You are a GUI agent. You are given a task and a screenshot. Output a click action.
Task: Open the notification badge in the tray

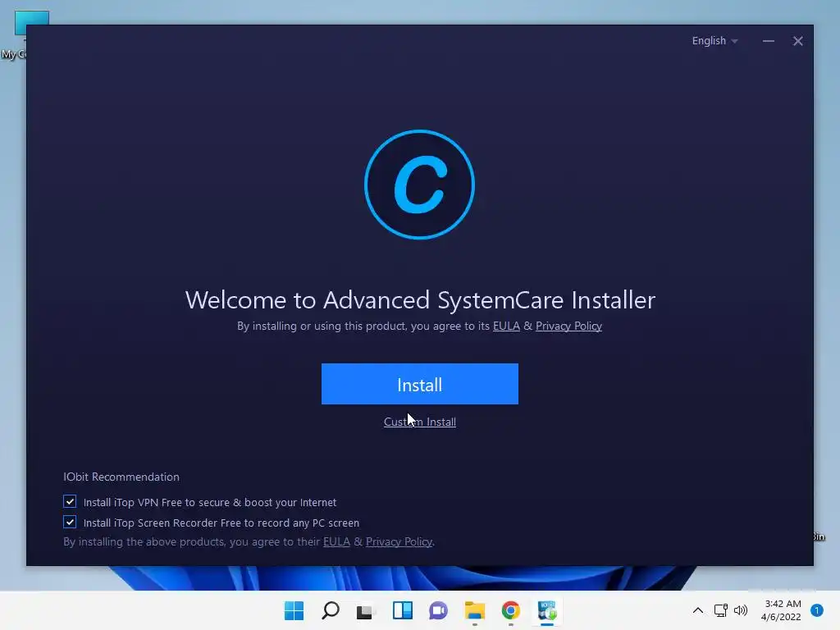coord(817,610)
